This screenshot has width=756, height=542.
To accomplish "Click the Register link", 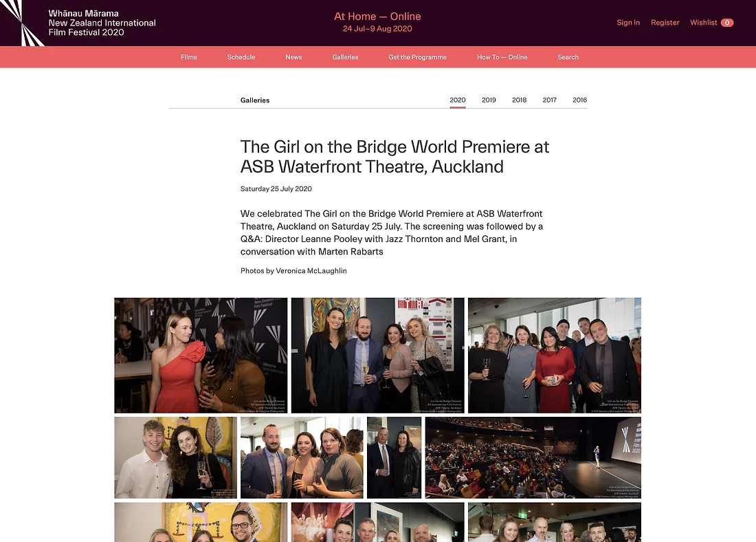I will (x=665, y=23).
